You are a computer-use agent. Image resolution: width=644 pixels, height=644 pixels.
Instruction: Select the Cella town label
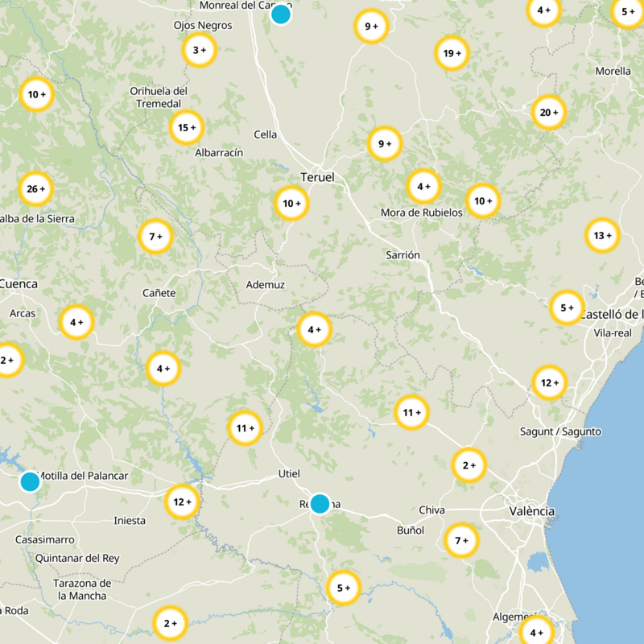pyautogui.click(x=266, y=134)
